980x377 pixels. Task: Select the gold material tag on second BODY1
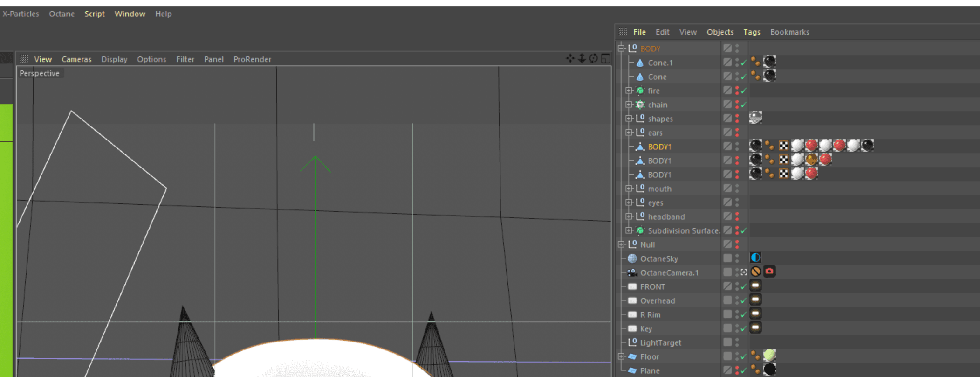click(x=811, y=159)
